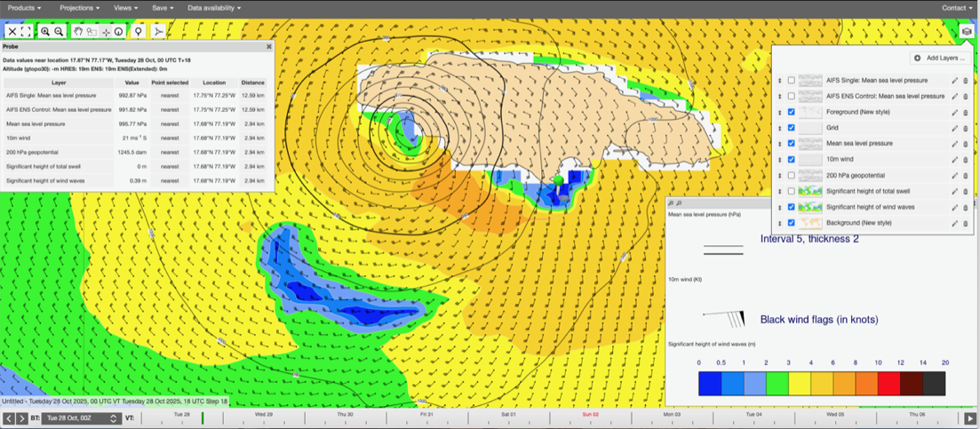Enable the 200 hPa geopotential layer checkbox
The width and height of the screenshot is (980, 429).
click(792, 176)
